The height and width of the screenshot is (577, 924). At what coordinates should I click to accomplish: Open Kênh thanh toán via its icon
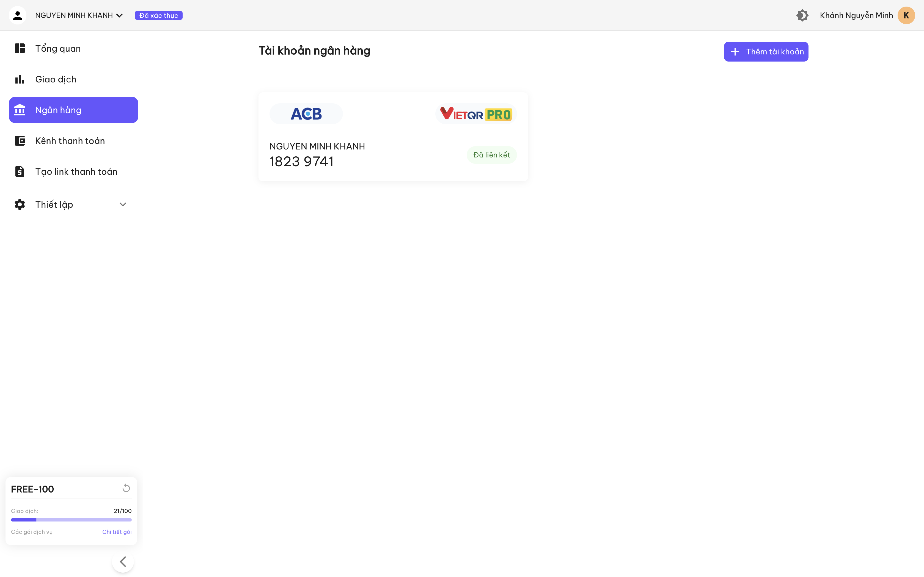coord(20,140)
